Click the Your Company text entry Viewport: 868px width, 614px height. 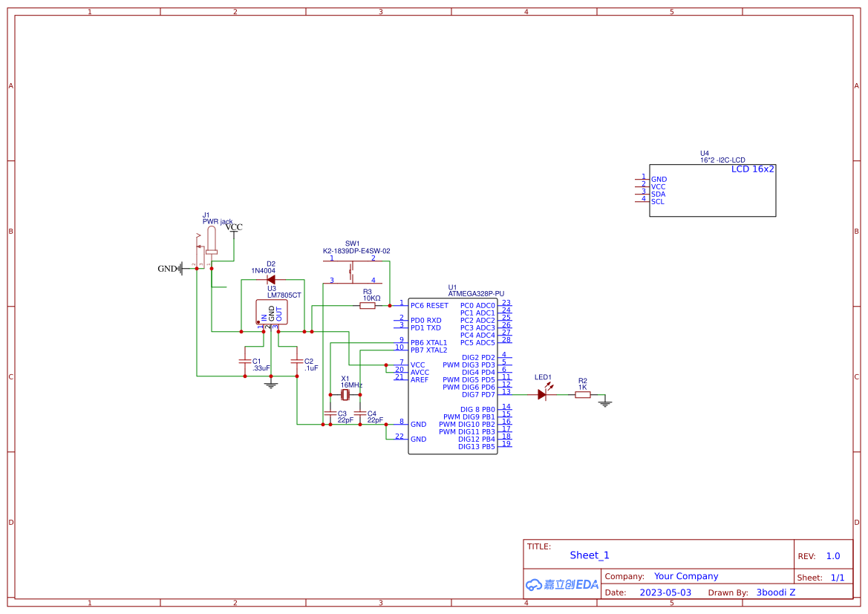click(685, 576)
